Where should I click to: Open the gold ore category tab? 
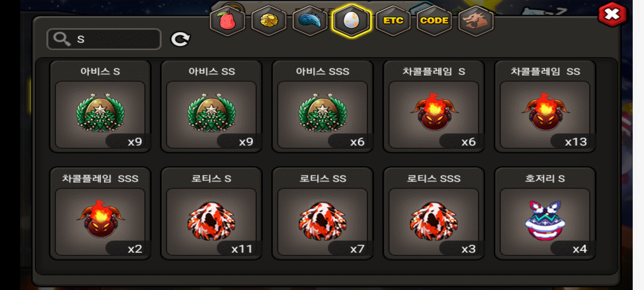click(x=269, y=21)
